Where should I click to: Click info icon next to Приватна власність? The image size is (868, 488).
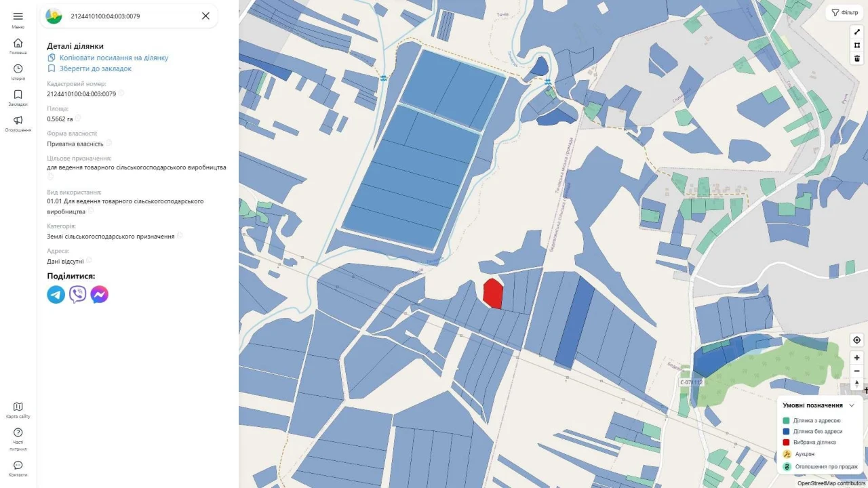click(x=109, y=143)
